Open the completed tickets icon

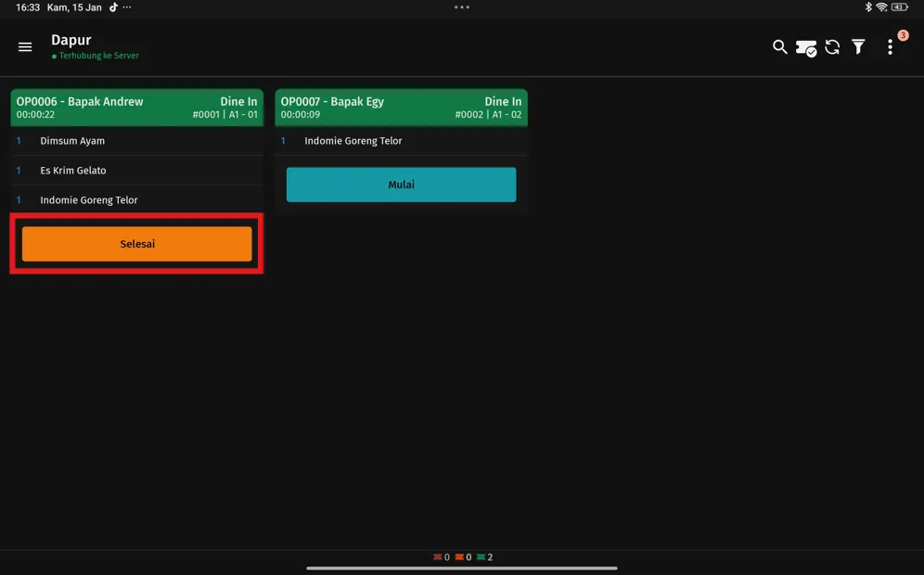click(x=806, y=48)
